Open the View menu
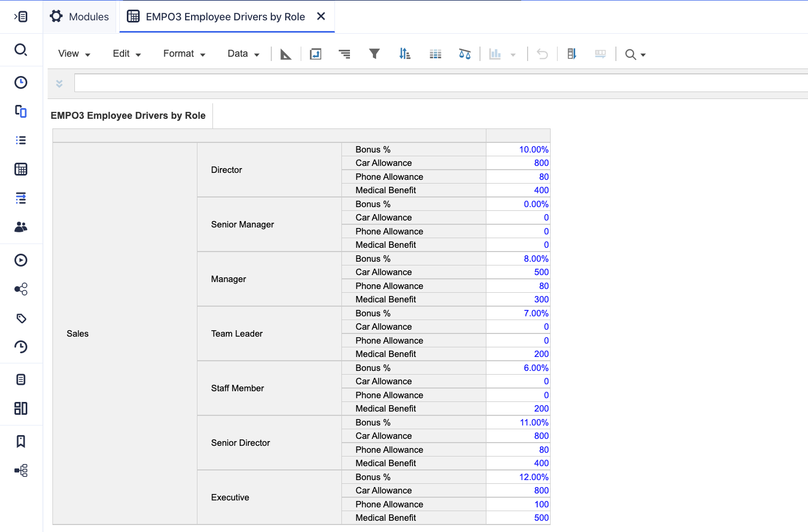808x532 pixels. pos(73,54)
